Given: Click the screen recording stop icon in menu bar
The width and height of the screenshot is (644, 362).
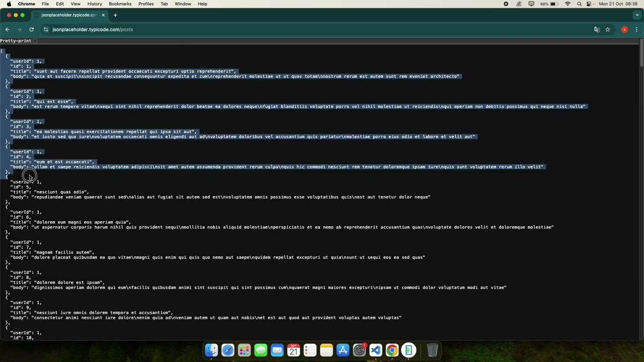Looking at the screenshot, I should pos(506,4).
